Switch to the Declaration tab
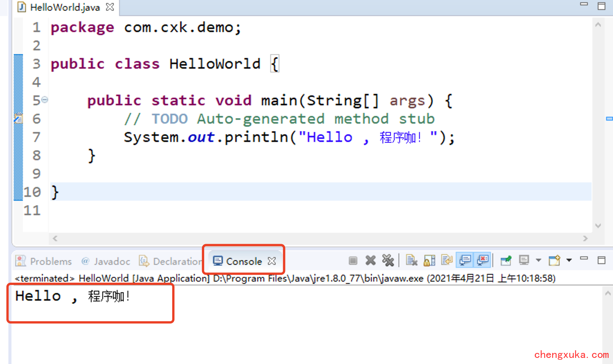 tap(170, 261)
